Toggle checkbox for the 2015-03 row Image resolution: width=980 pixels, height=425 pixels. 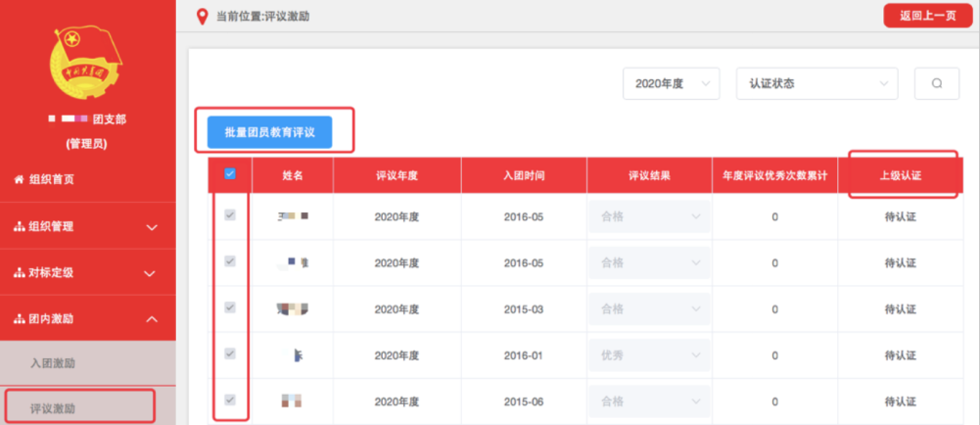pos(230,307)
